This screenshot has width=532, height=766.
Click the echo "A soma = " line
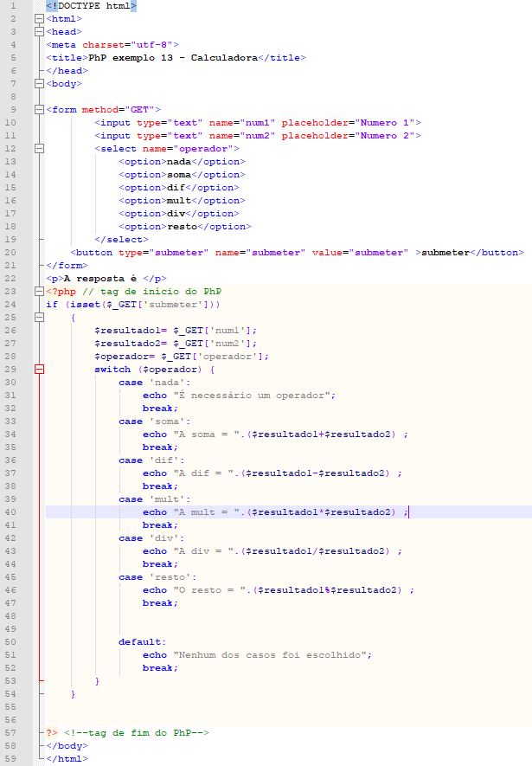tap(275, 434)
